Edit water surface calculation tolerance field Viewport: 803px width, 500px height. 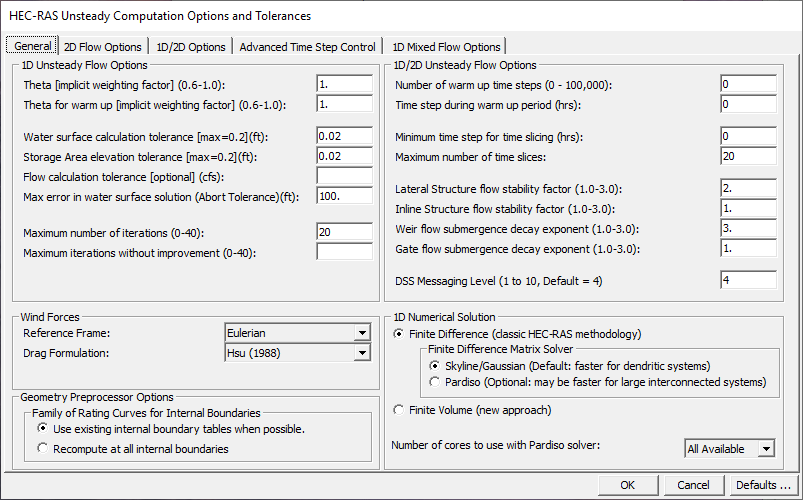point(345,136)
